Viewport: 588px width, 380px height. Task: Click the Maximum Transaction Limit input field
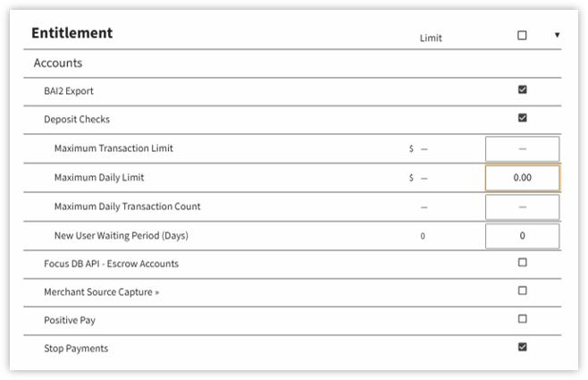pos(522,149)
